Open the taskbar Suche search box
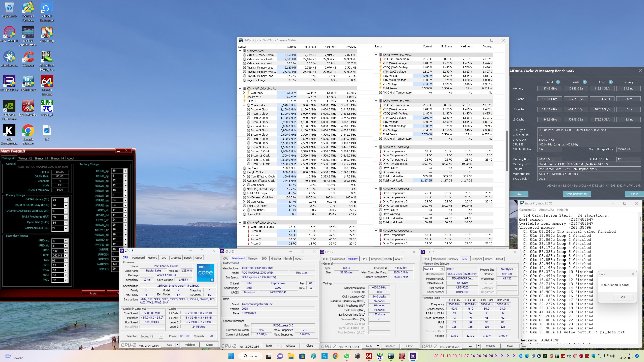The width and height of the screenshot is (644, 362). click(x=250, y=356)
